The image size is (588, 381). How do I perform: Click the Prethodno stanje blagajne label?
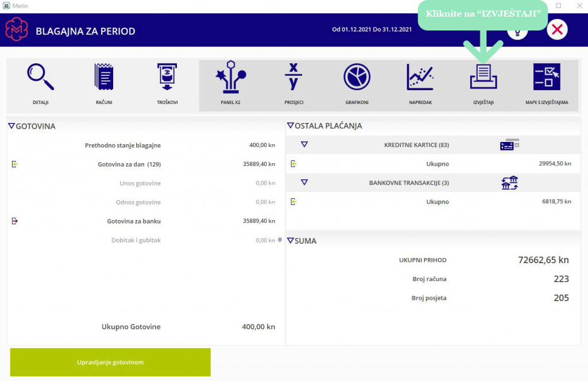[123, 145]
